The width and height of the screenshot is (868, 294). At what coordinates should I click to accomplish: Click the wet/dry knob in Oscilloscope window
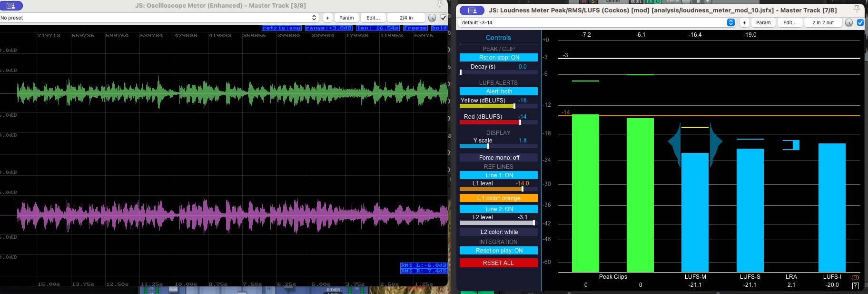point(432,18)
